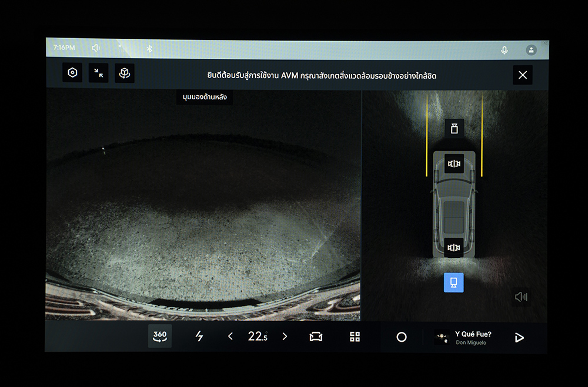Shrink the camera view with inward arrows icon
The height and width of the screenshot is (387, 588).
point(99,73)
